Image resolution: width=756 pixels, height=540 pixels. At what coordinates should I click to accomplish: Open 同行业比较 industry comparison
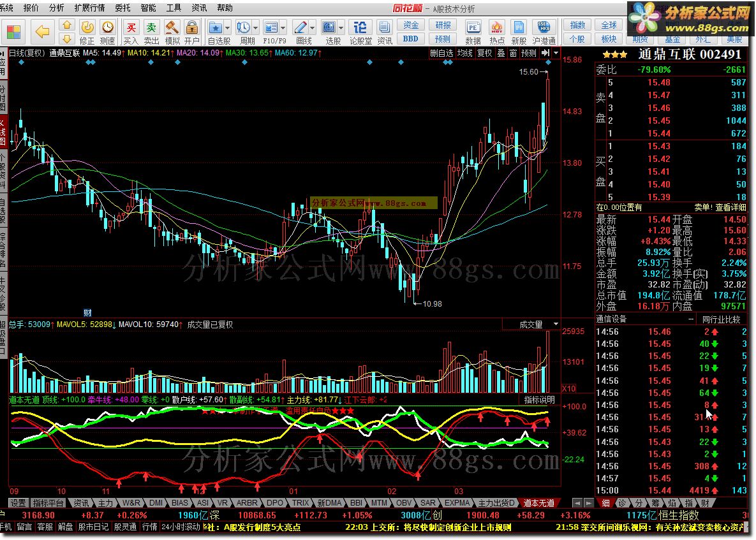click(x=722, y=319)
